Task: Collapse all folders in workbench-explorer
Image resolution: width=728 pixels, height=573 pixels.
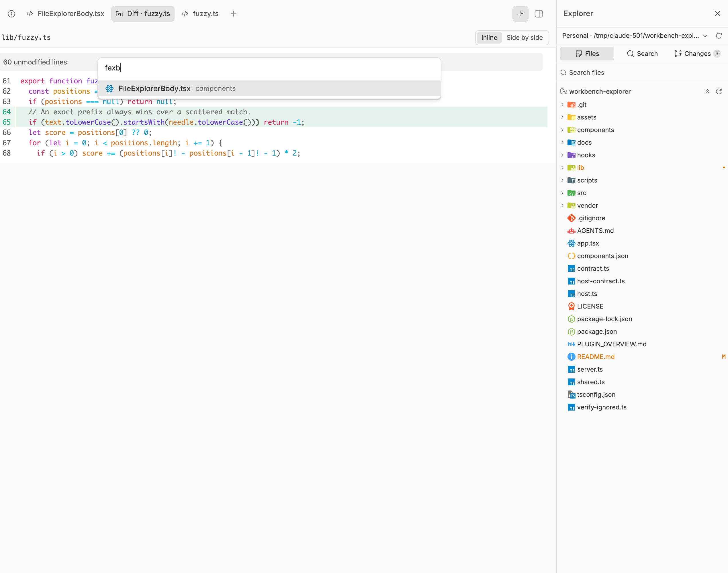Action: click(x=707, y=92)
